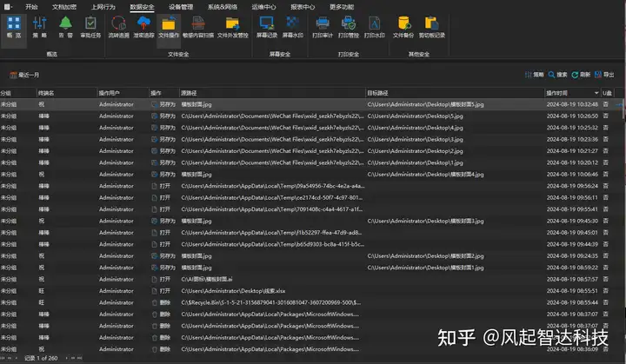Switch to the 报表中心 tab
The width and height of the screenshot is (626, 364).
(303, 7)
